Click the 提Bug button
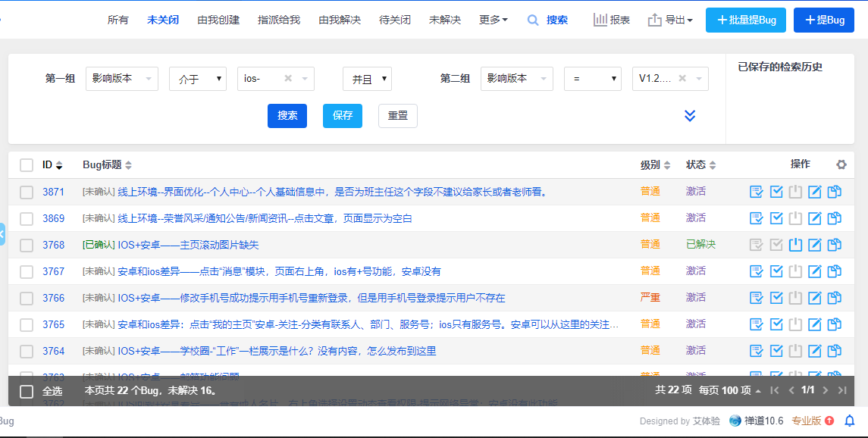 [824, 20]
